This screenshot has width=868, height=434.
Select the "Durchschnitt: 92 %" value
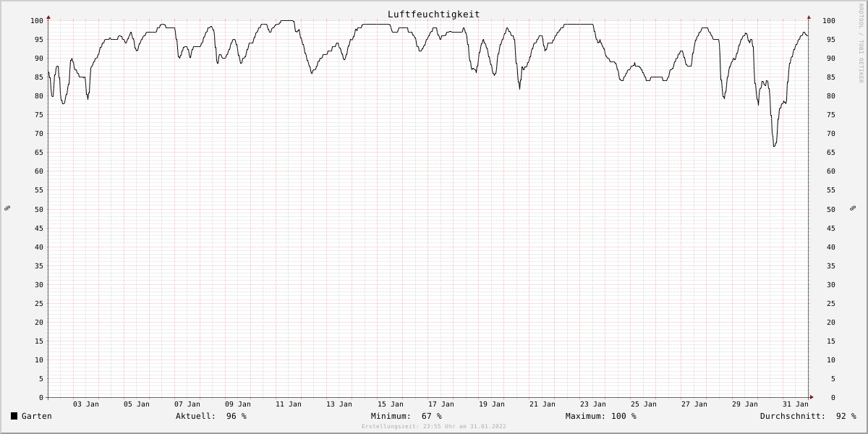coord(808,416)
